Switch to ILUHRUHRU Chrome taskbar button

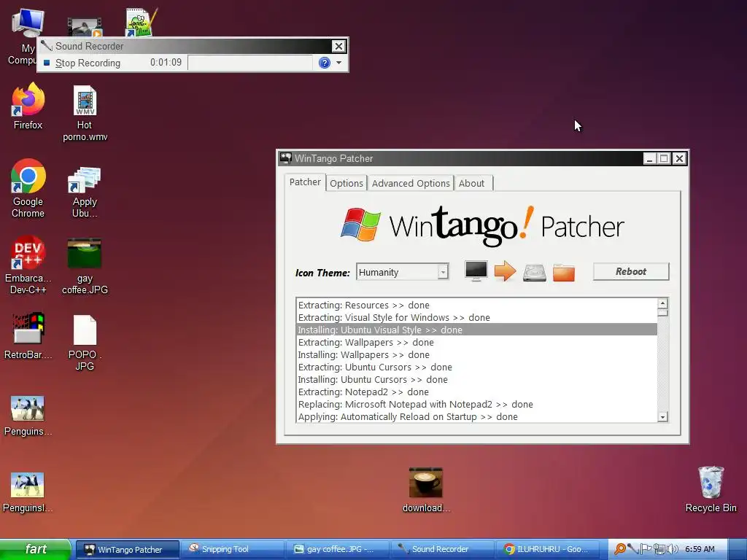pyautogui.click(x=547, y=550)
